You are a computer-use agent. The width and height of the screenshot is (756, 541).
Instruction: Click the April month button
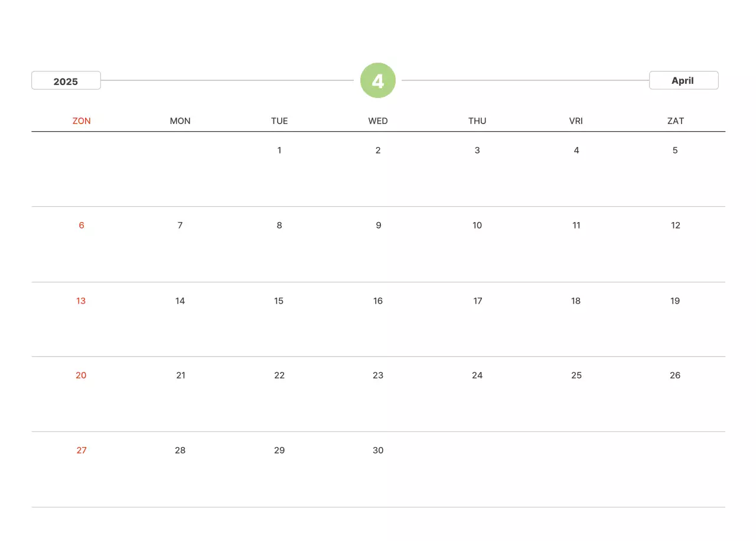683,80
